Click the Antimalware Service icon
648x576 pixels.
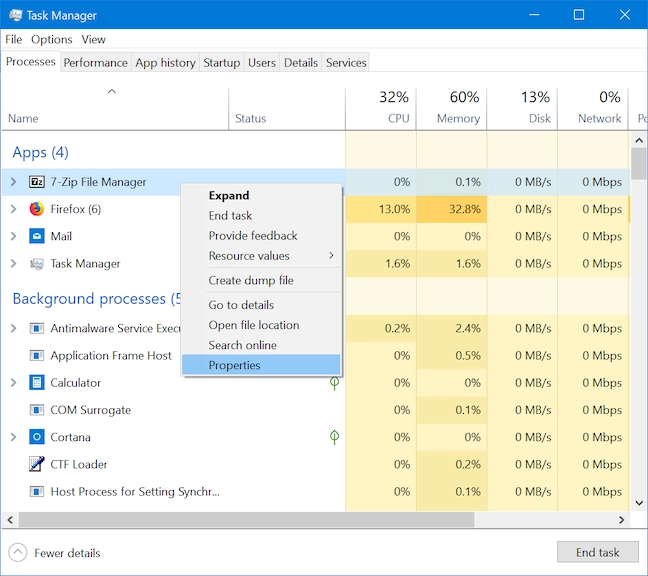(37, 328)
